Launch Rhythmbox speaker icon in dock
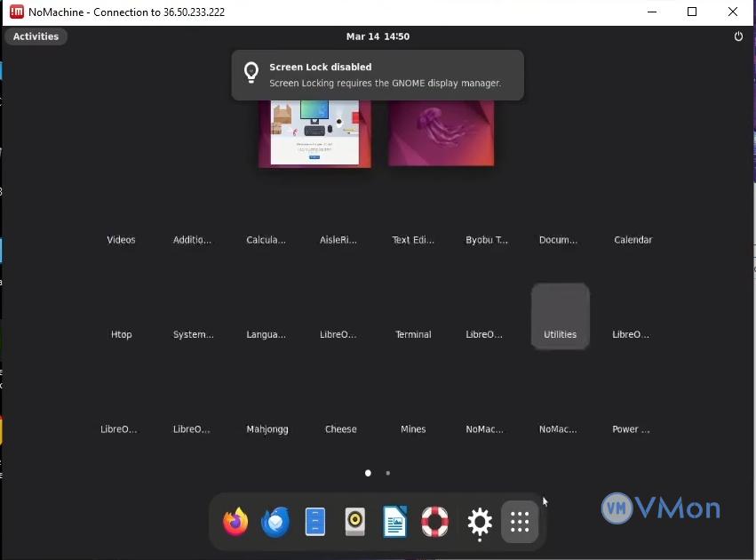This screenshot has height=560, width=756. pos(354,522)
